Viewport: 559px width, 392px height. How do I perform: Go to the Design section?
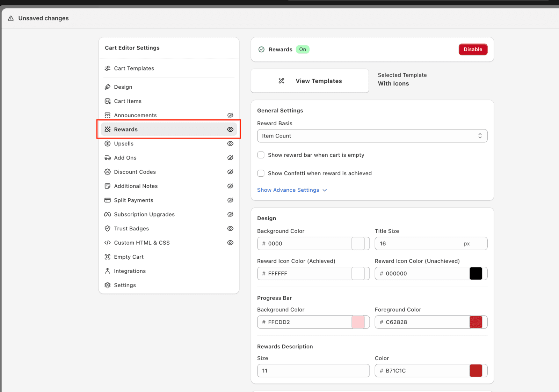coord(169,87)
